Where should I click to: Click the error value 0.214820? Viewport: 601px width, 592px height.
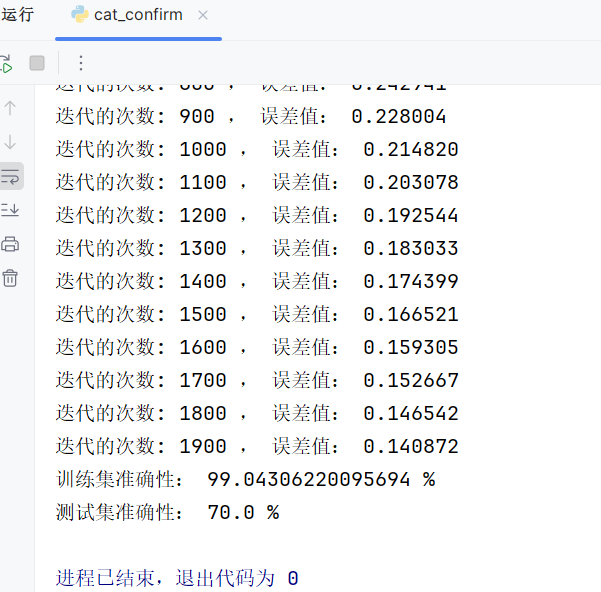411,149
